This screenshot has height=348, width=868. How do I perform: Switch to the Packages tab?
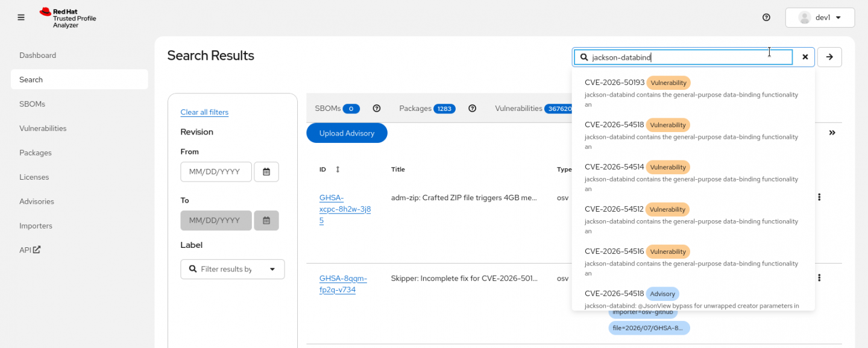coord(427,109)
